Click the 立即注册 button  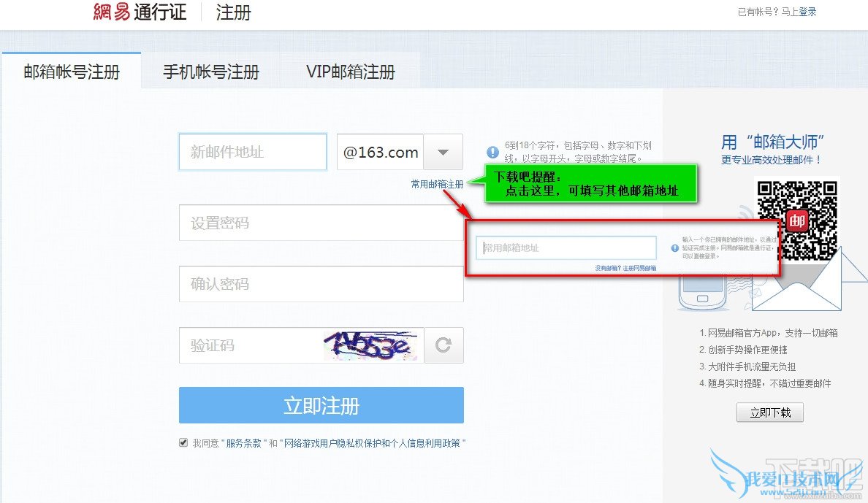coord(321,405)
